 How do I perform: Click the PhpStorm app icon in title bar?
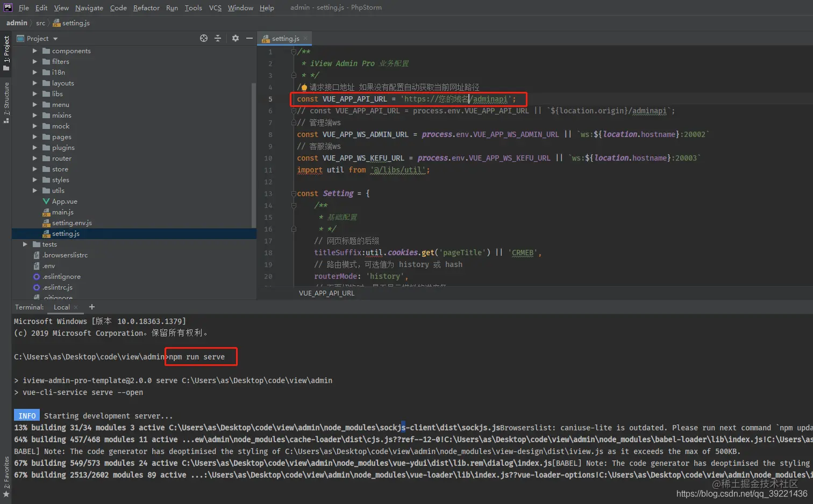8,7
